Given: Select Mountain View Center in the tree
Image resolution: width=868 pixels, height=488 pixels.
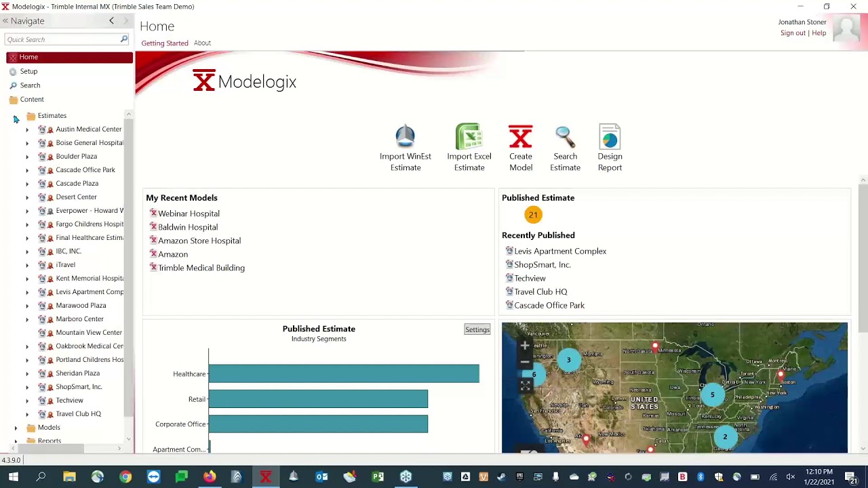Looking at the screenshot, I should [89, 333].
